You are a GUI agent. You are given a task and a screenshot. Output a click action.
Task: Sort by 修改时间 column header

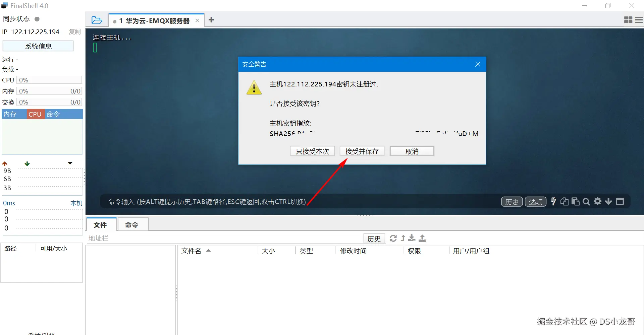370,251
